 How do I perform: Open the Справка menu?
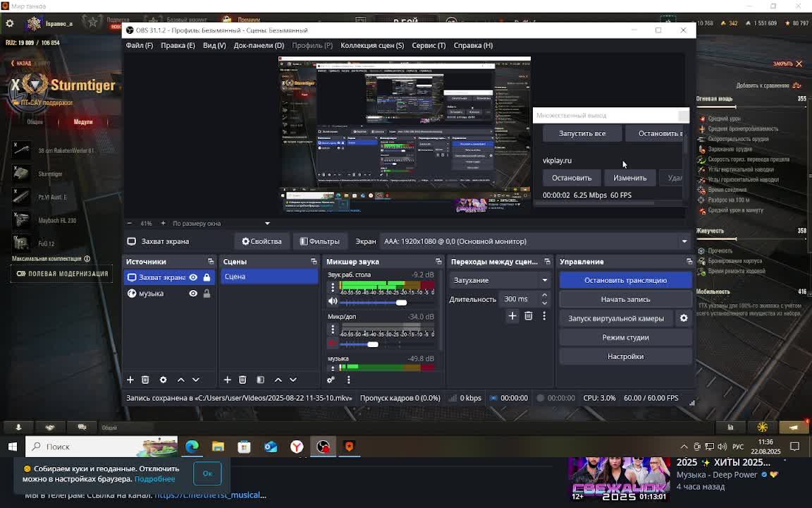pos(474,46)
